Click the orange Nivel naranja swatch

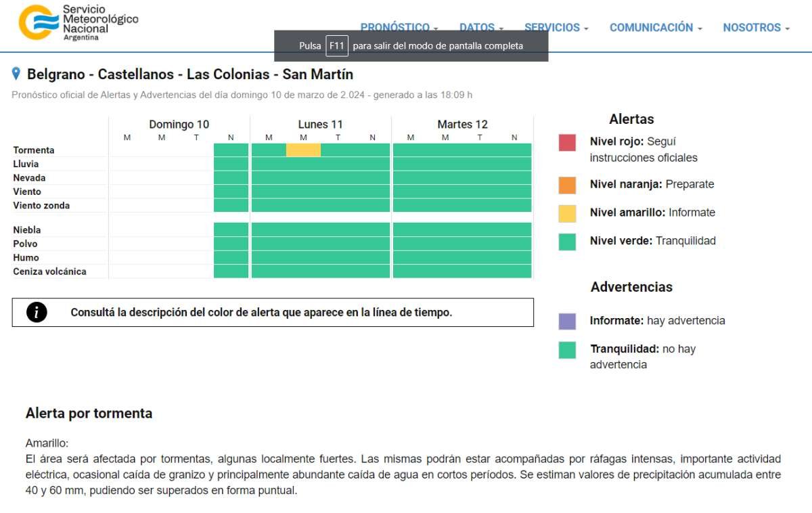tap(567, 185)
